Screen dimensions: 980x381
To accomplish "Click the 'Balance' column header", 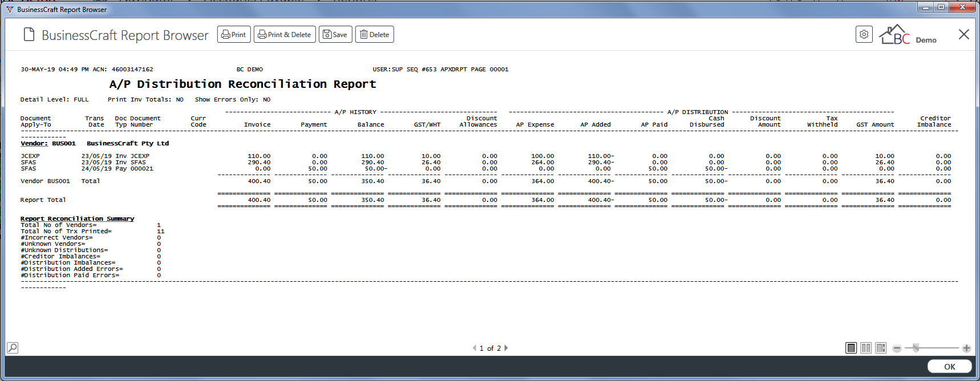I will click(x=371, y=124).
